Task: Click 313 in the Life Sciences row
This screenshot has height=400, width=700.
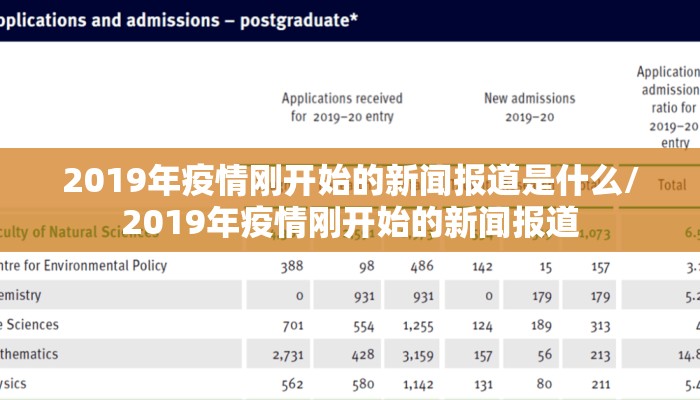Action: (600, 326)
